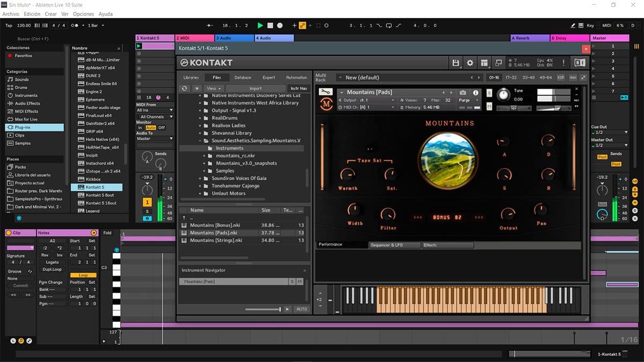Toggle the AUTO preview button in Kontakt
The width and height of the screenshot is (644, 362).
pyautogui.click(x=302, y=309)
